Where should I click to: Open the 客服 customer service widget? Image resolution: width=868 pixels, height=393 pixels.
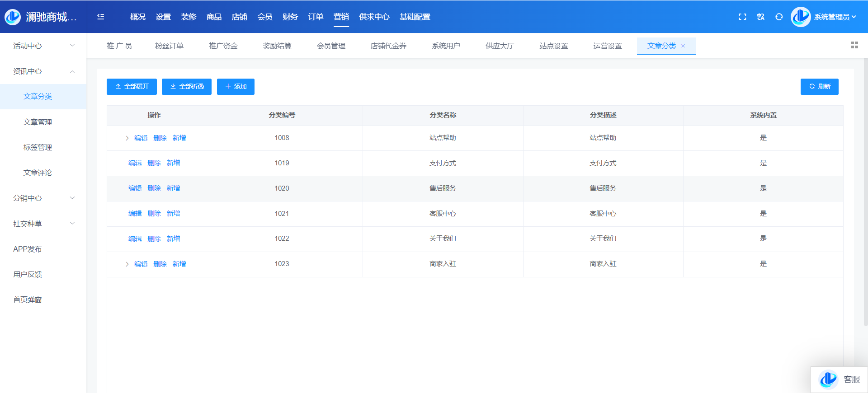(839, 379)
